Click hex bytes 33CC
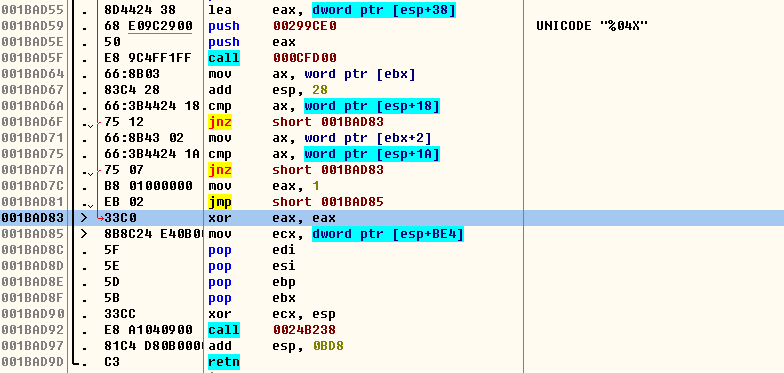784x373 pixels. [120, 314]
